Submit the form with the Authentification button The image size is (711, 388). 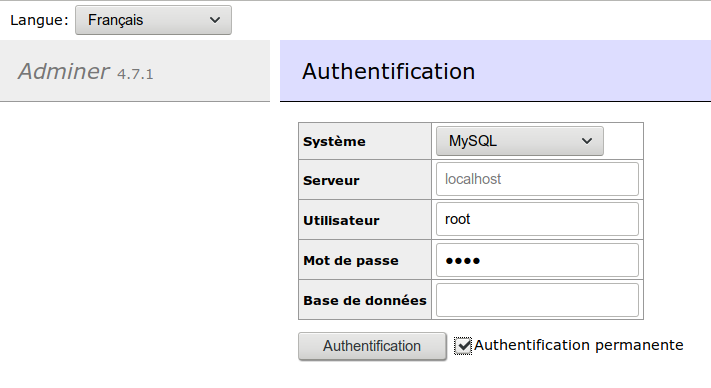coord(372,346)
